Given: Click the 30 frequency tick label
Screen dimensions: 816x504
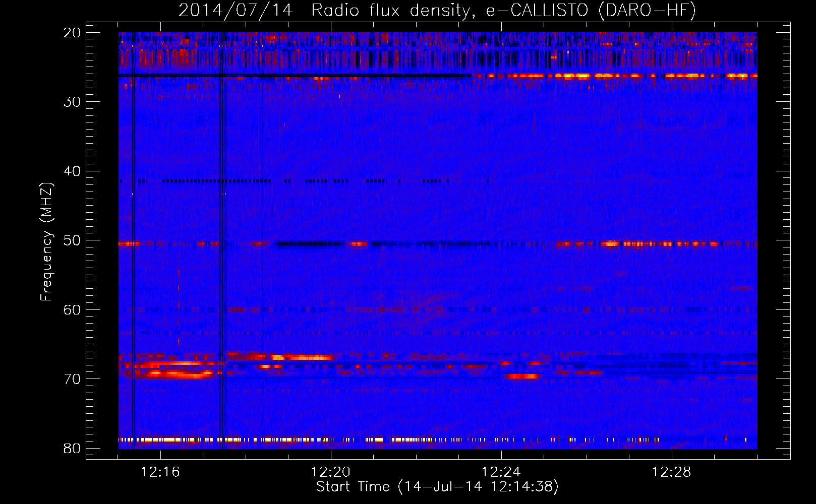Looking at the screenshot, I should 72,102.
